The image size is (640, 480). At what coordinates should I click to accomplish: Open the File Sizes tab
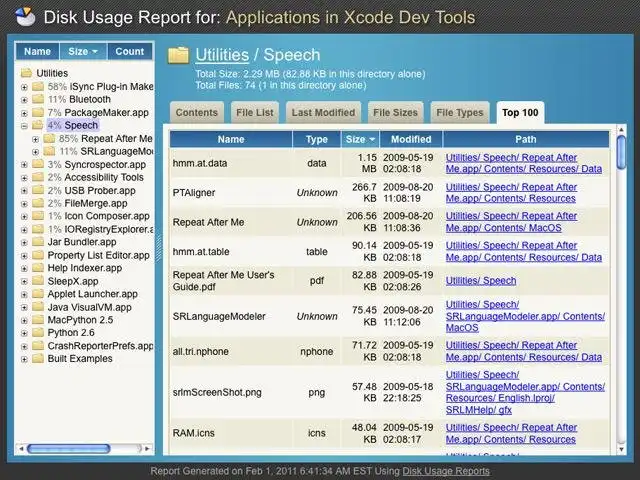[396, 113]
